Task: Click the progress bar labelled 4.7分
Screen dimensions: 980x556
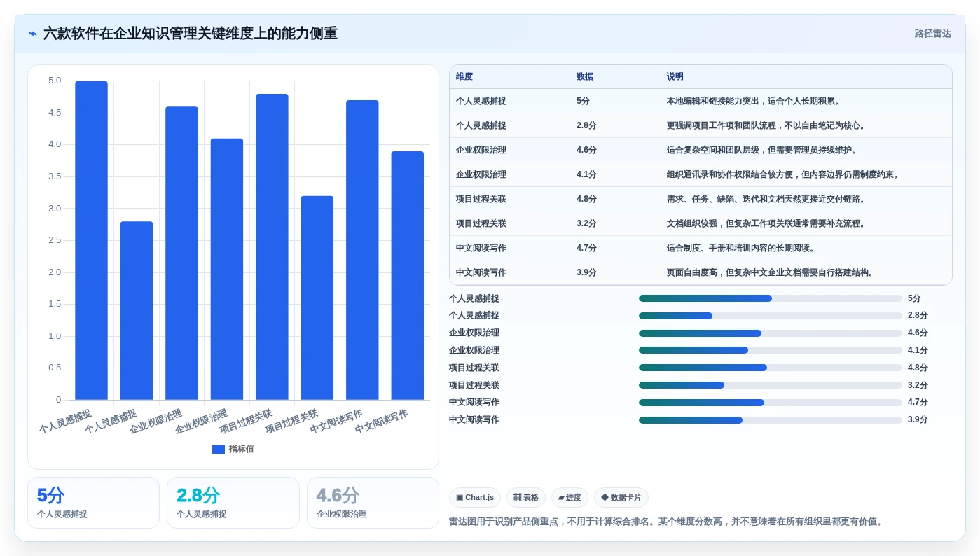Action: (x=771, y=403)
